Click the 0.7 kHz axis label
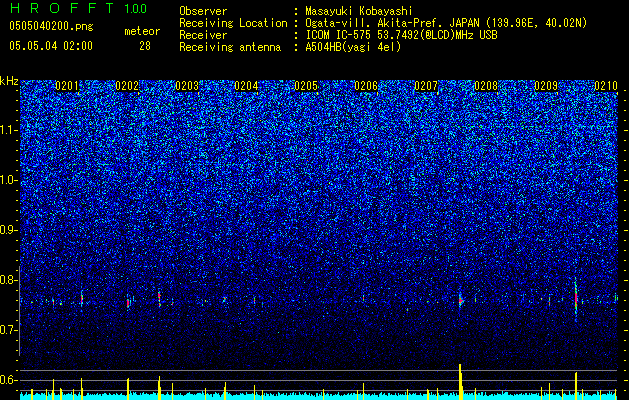 point(9,330)
